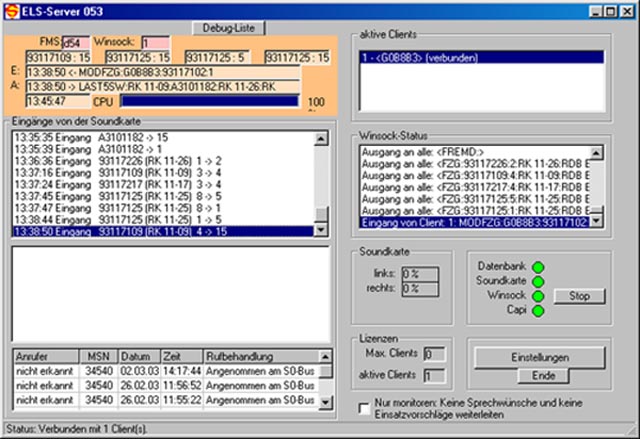Click the green Capi status light
This screenshot has width=640, height=439.
[539, 311]
